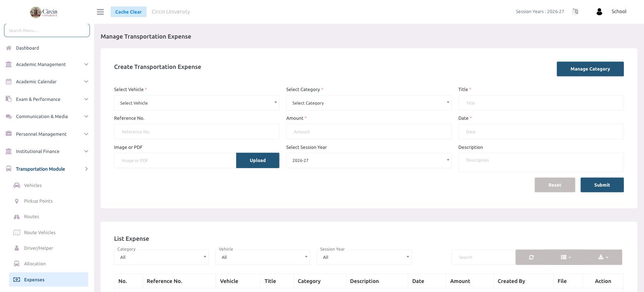Click the Upload button
Screen dimensions: 644x292
(x=258, y=160)
